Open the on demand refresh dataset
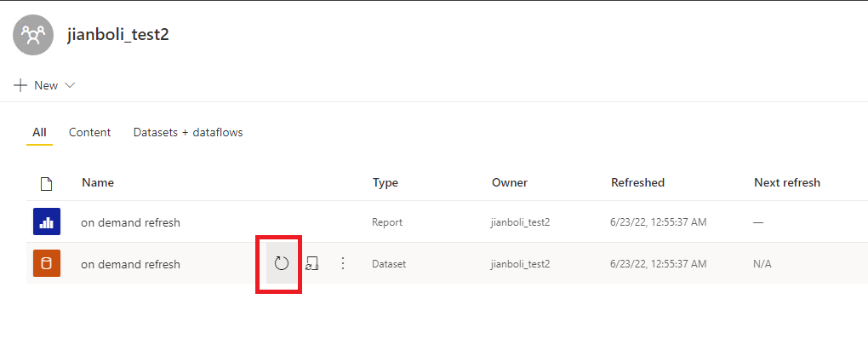The height and width of the screenshot is (345, 868). tap(131, 264)
